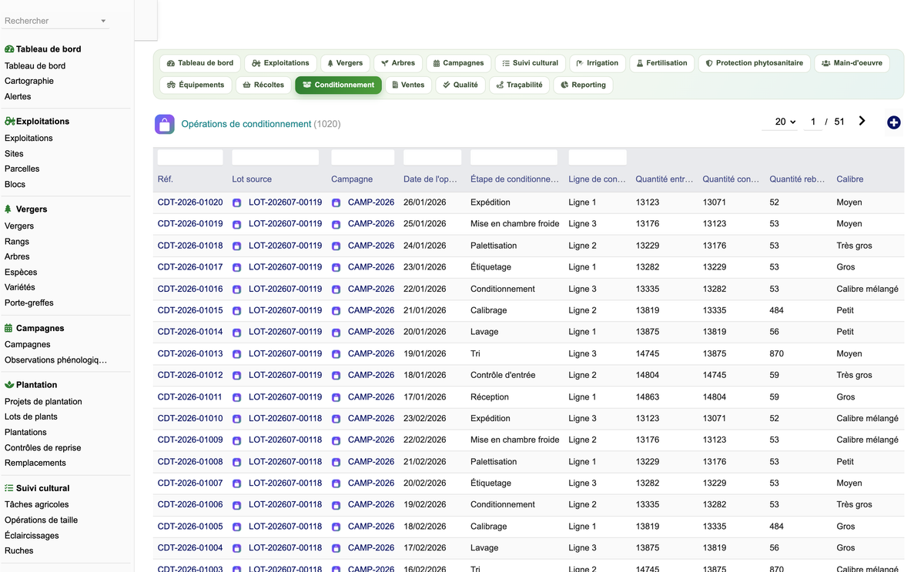
Task: Click campaign icon in row CDT-2026-01005
Action: coord(336,527)
